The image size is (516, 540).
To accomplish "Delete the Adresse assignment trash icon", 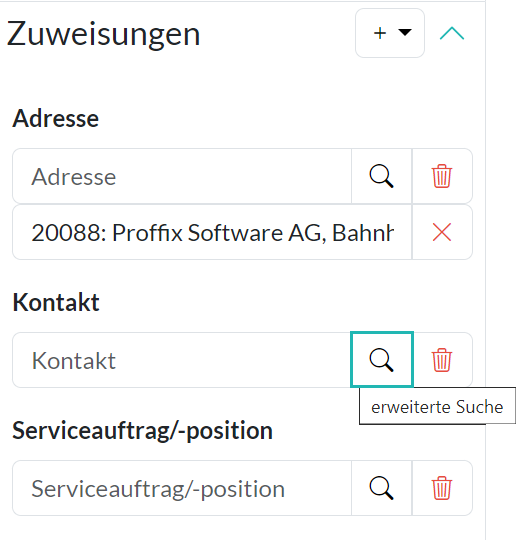I will pyautogui.click(x=442, y=176).
